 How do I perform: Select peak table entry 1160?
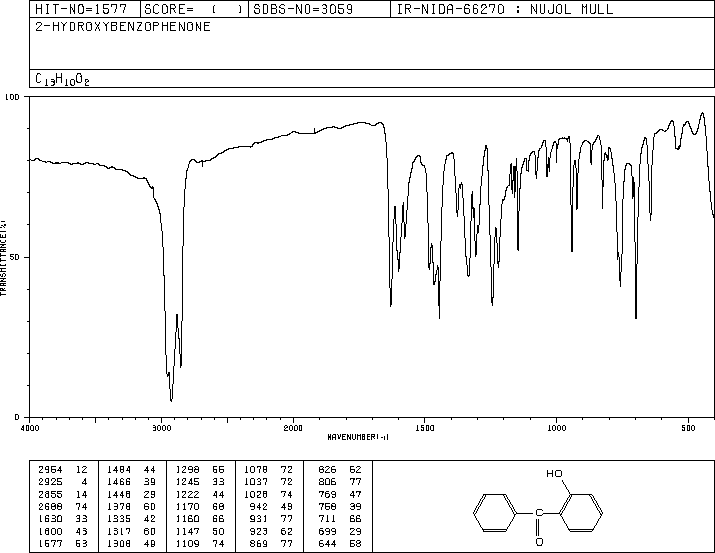tap(187, 519)
